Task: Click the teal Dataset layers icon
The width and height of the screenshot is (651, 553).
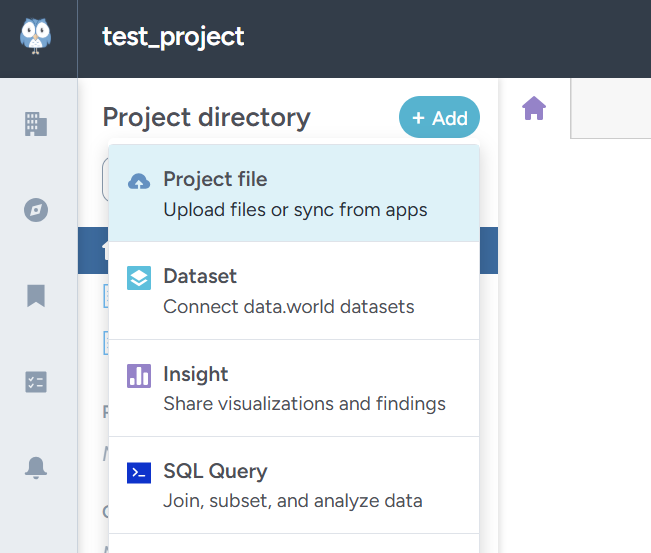Action: [139, 278]
